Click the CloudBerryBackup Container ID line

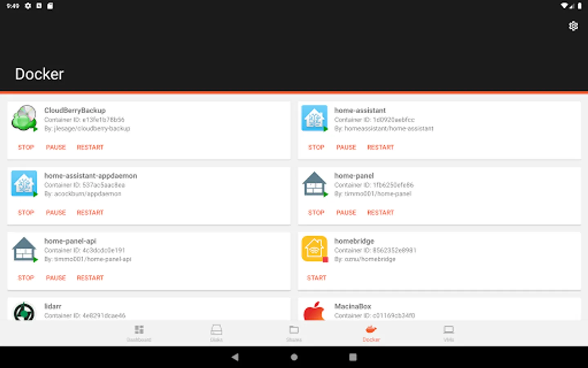[85, 120]
